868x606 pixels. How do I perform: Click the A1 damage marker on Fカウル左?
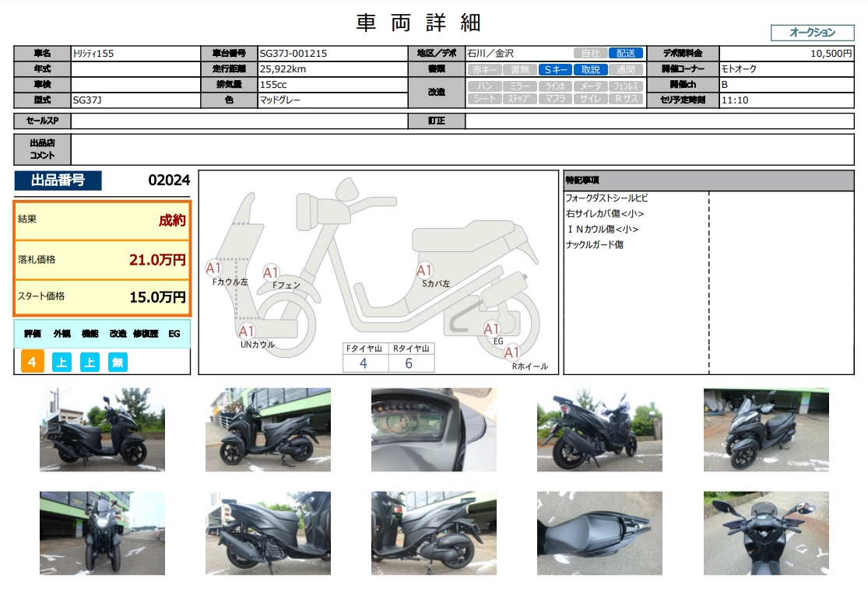coord(215,268)
